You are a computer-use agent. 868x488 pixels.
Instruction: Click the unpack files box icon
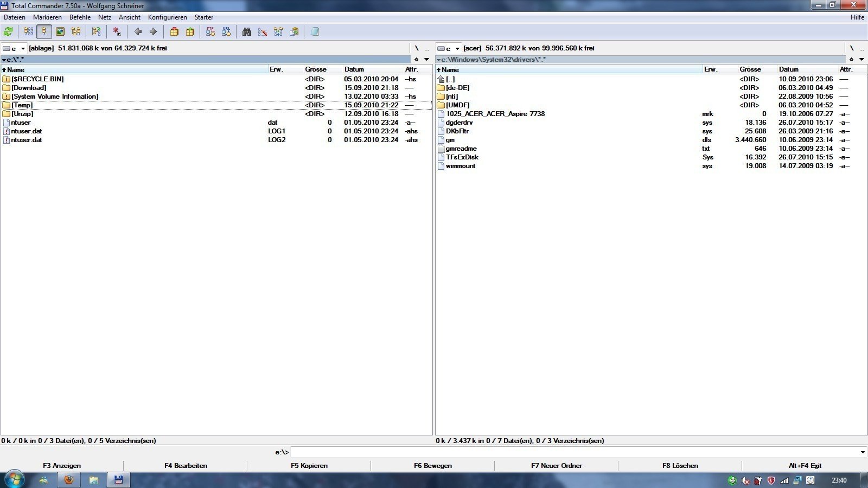[190, 32]
